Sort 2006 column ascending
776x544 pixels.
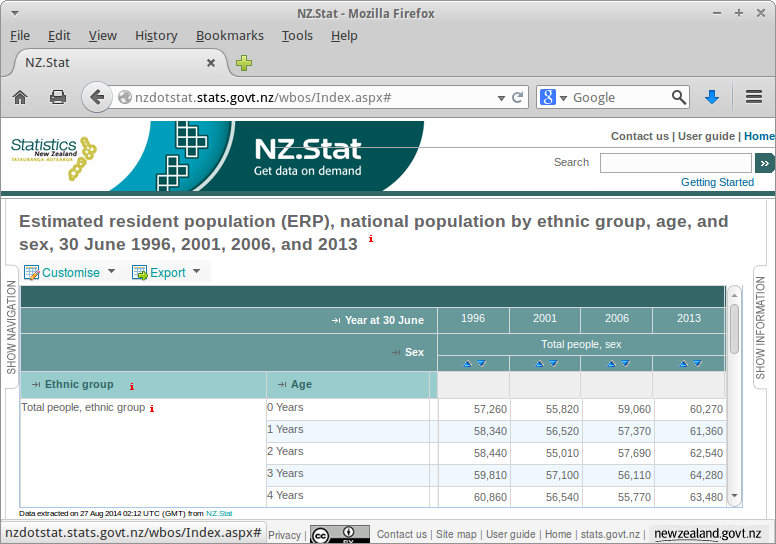click(611, 363)
